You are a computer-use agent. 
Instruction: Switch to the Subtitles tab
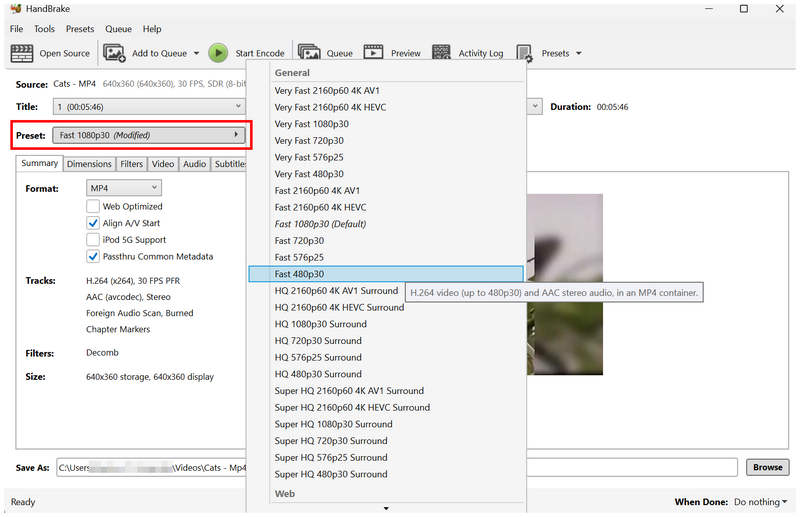(229, 164)
